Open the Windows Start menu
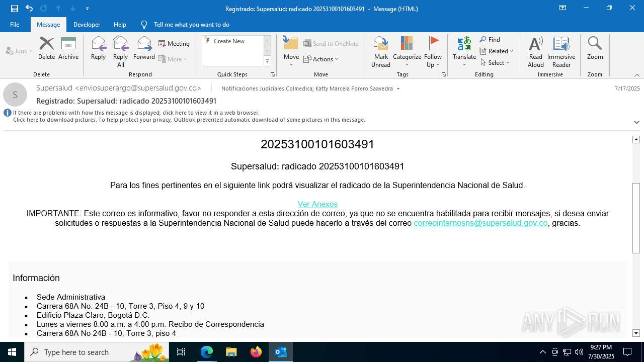This screenshot has height=362, width=644. tap(12, 352)
